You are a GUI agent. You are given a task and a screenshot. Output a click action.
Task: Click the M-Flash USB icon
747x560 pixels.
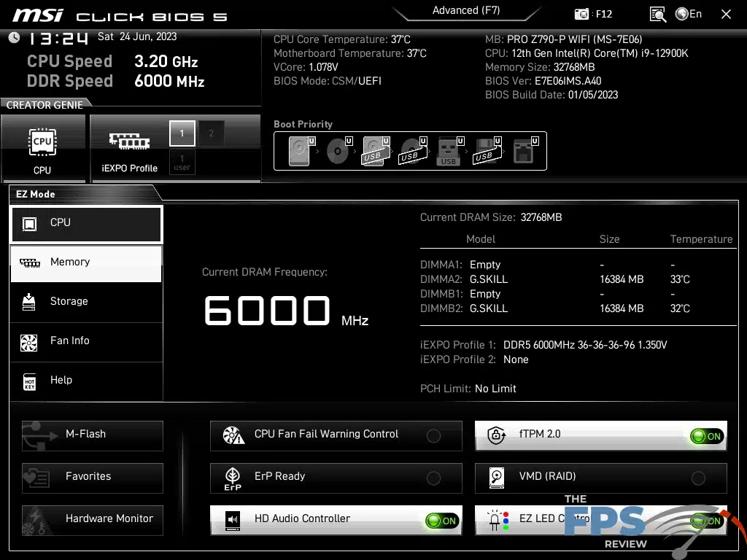tap(40, 436)
